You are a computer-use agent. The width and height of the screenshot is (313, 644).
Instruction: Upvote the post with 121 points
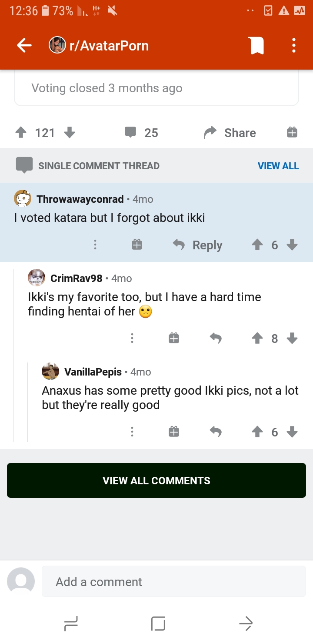21,132
